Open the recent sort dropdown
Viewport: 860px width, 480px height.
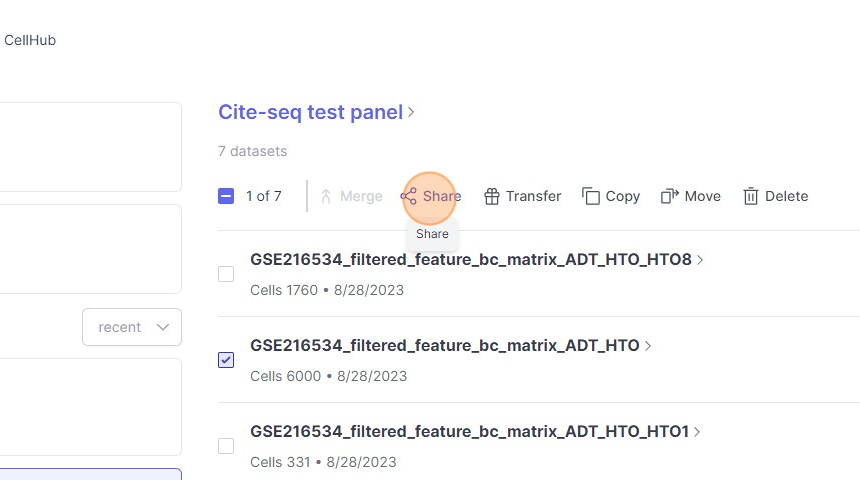tap(132, 327)
